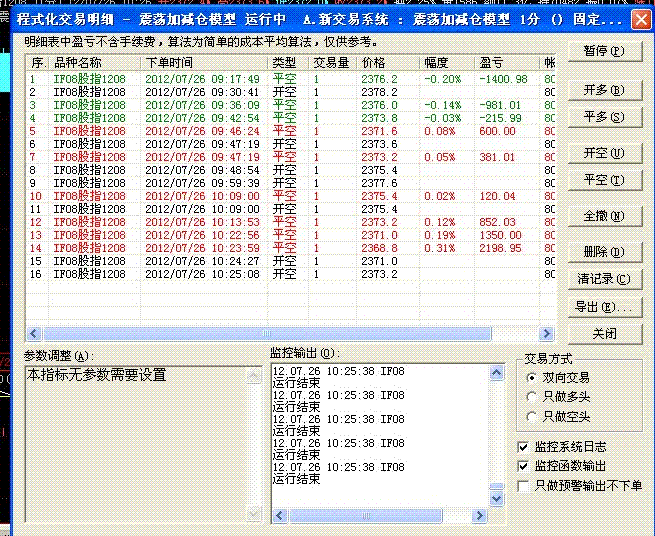Click the 关闭 close button
The width and height of the screenshot is (655, 536).
click(x=604, y=334)
